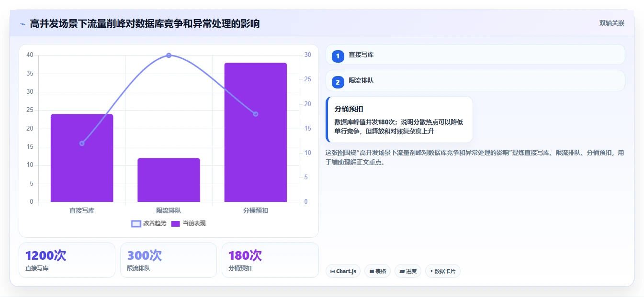The height and width of the screenshot is (297, 644).
Task: Expand the 限流排队 step row
Action: tap(475, 80)
